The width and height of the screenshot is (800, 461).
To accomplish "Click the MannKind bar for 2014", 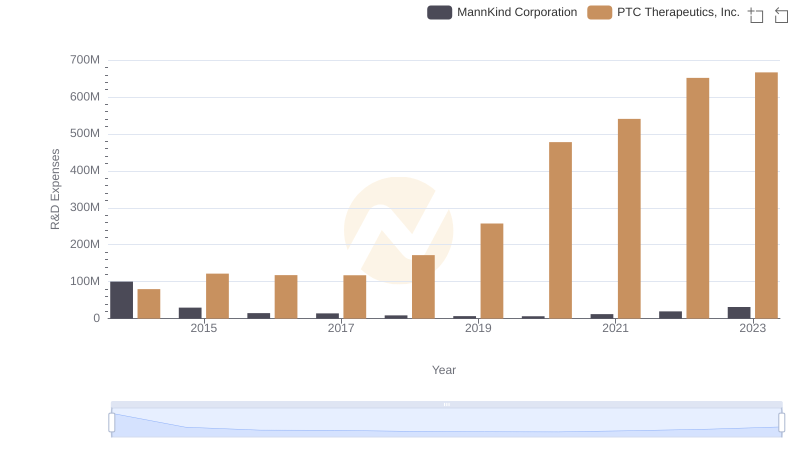I will (x=121, y=300).
